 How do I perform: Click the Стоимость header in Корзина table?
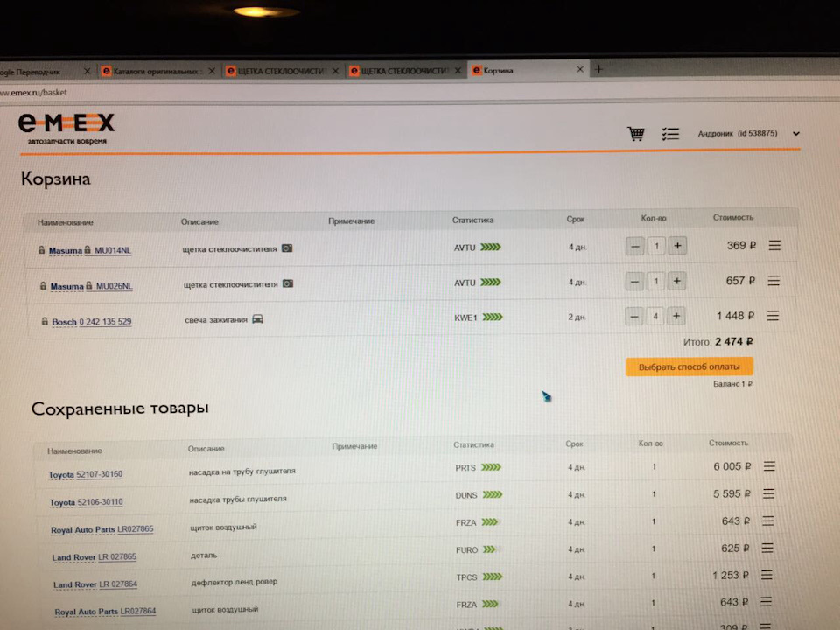(733, 218)
